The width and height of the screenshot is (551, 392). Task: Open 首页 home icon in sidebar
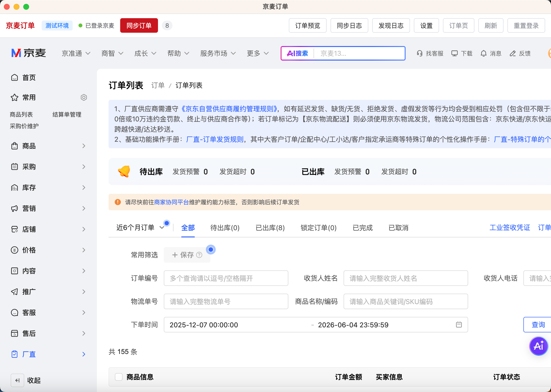tap(15, 78)
